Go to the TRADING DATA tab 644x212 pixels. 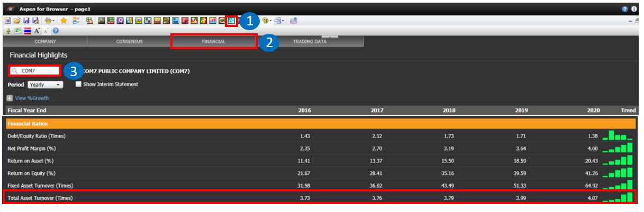coord(310,42)
